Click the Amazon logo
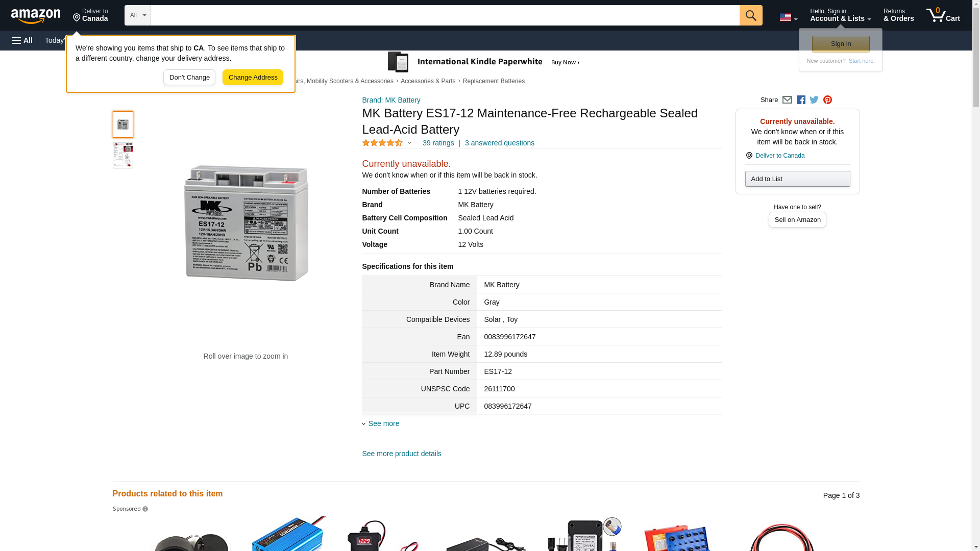 36,16
